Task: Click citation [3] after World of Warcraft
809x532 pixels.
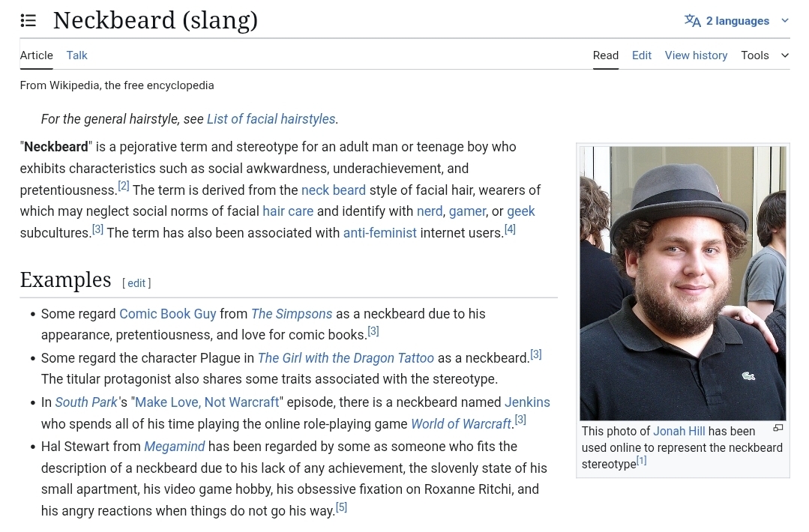Action: point(520,420)
